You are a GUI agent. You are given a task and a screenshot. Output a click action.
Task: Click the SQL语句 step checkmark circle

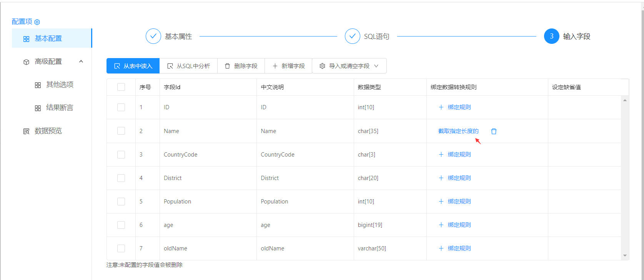(x=352, y=37)
